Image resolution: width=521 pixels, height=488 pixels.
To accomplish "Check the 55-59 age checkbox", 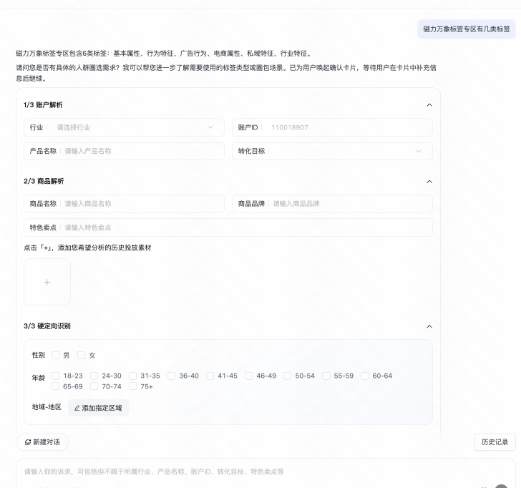I will click(x=326, y=376).
